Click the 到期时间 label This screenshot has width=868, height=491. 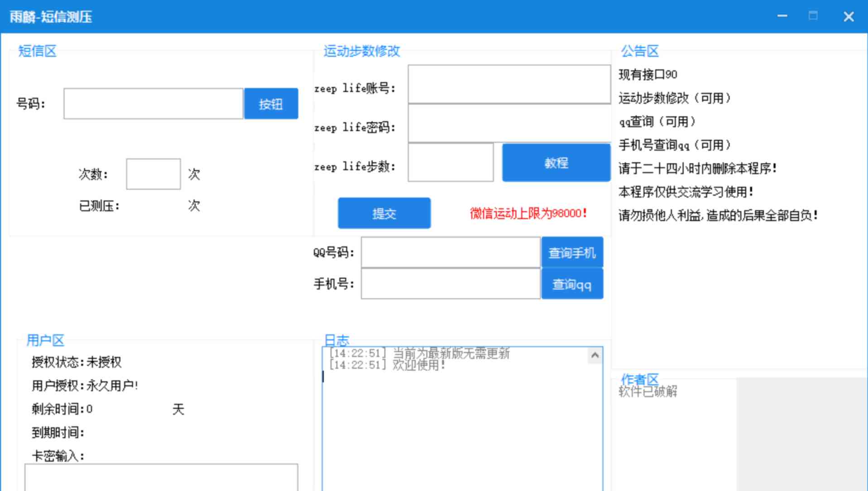[x=58, y=433]
